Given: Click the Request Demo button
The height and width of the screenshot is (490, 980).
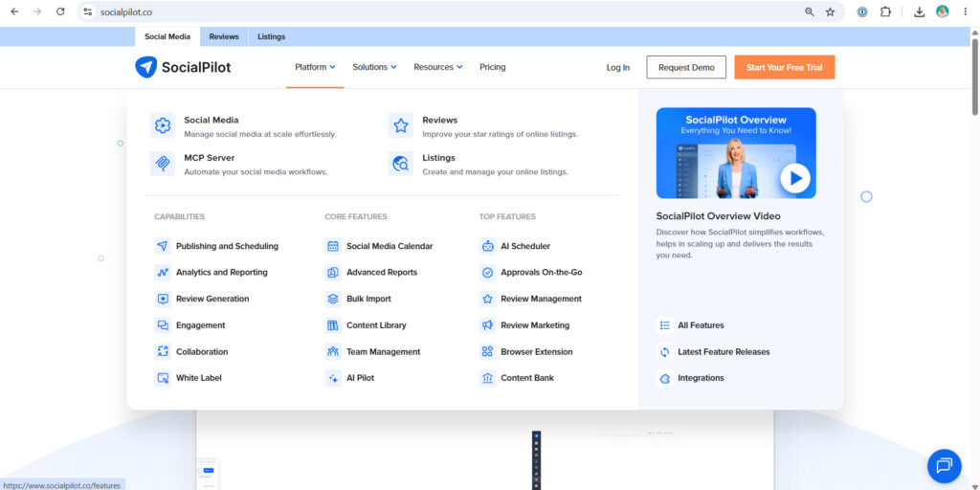Looking at the screenshot, I should coord(686,67).
